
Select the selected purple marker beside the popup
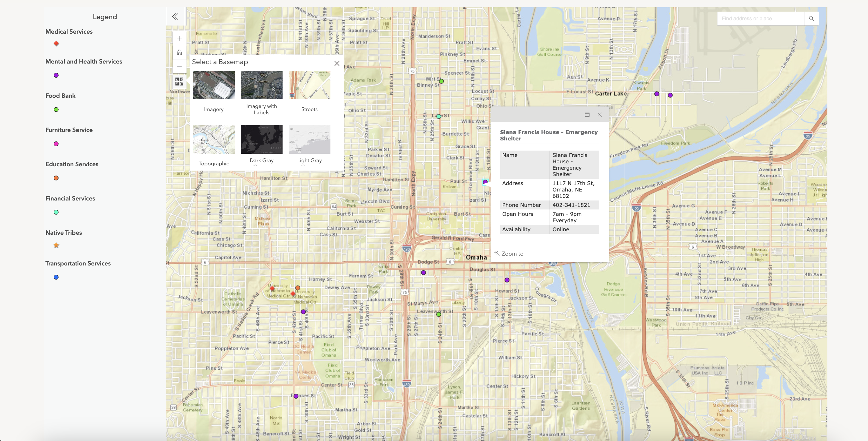coord(485,182)
